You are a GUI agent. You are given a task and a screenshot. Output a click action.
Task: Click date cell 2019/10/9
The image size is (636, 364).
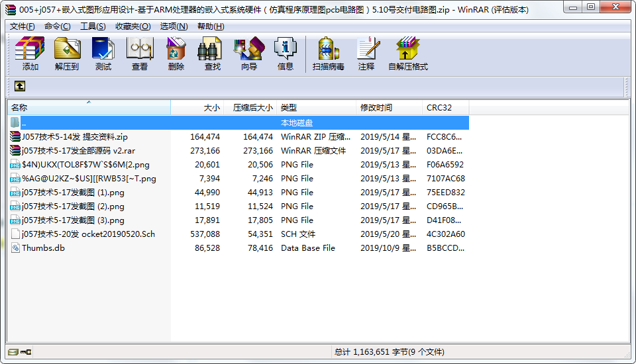[388, 248]
